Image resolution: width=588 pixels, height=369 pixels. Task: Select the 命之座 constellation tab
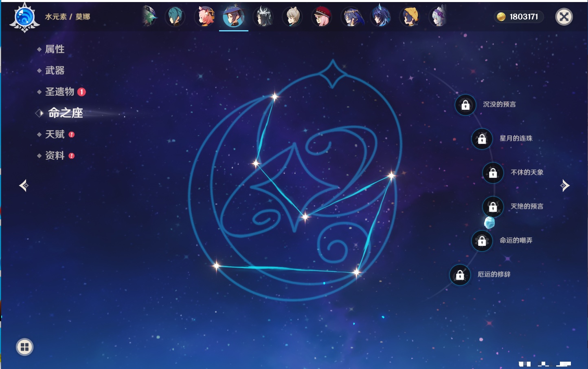click(65, 113)
